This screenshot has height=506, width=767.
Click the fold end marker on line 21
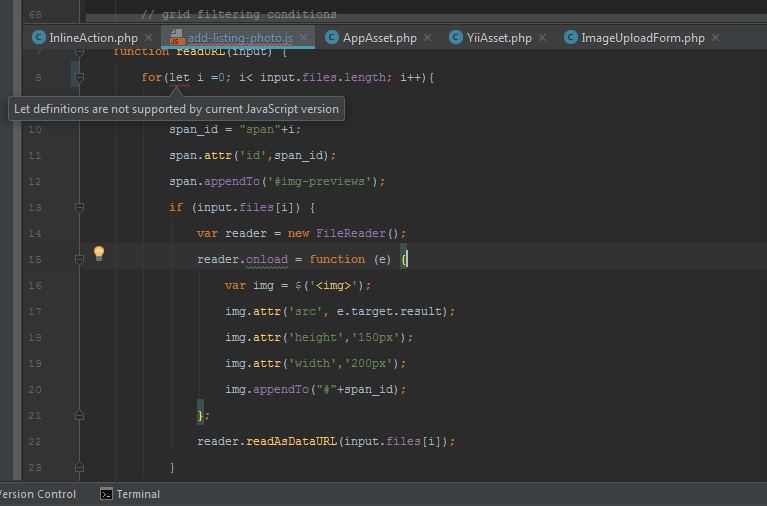click(x=80, y=415)
